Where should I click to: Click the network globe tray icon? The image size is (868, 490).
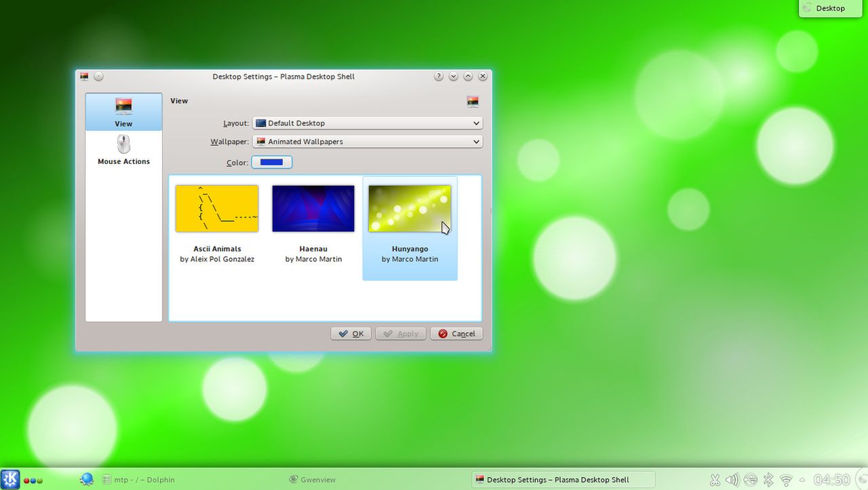pyautogui.click(x=750, y=480)
